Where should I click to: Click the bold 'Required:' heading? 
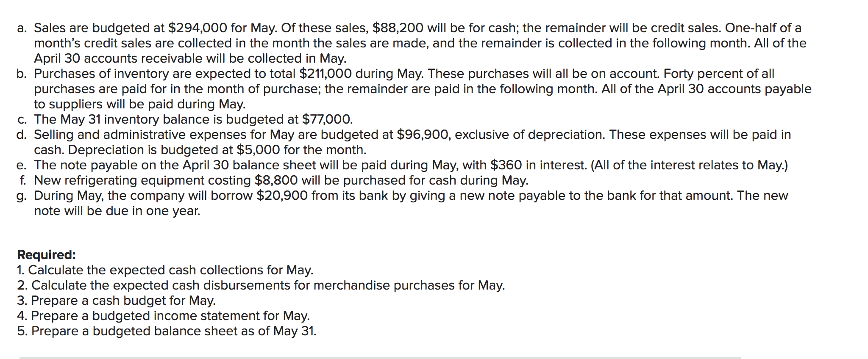(46, 255)
